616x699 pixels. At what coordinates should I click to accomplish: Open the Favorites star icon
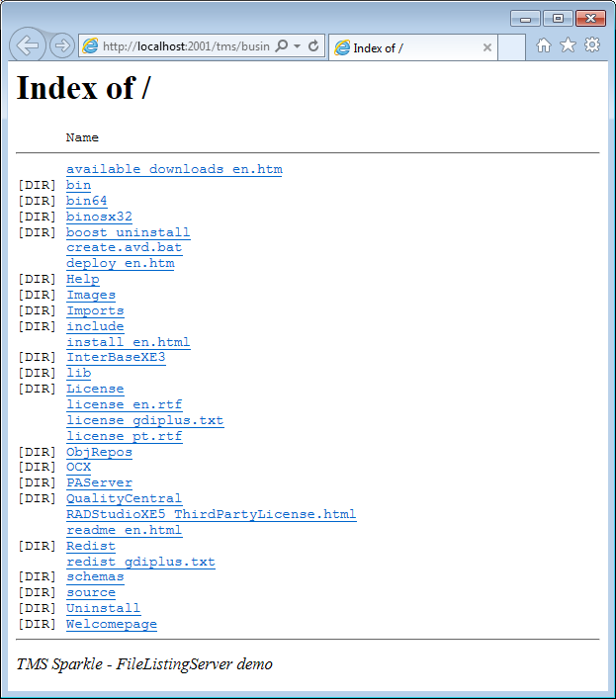[x=568, y=45]
